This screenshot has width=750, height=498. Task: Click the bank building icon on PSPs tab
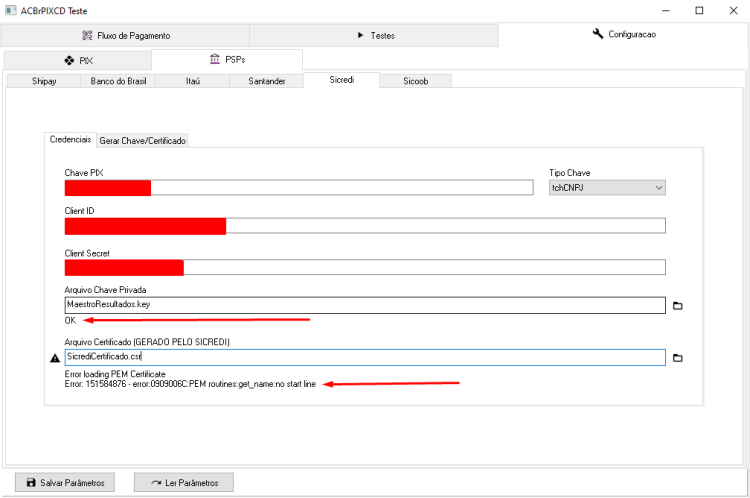tap(215, 59)
